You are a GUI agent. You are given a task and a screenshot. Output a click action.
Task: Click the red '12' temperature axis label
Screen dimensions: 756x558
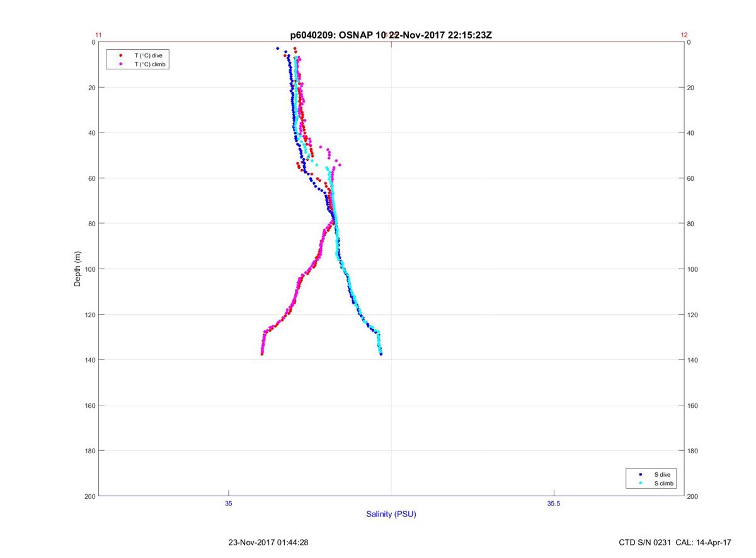(x=684, y=35)
